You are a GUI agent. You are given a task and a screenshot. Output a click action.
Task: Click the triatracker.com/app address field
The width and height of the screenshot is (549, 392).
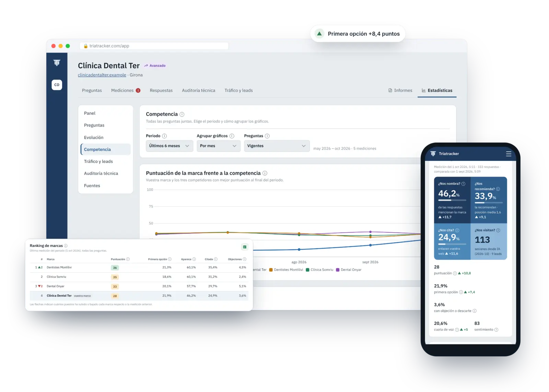tap(154, 46)
